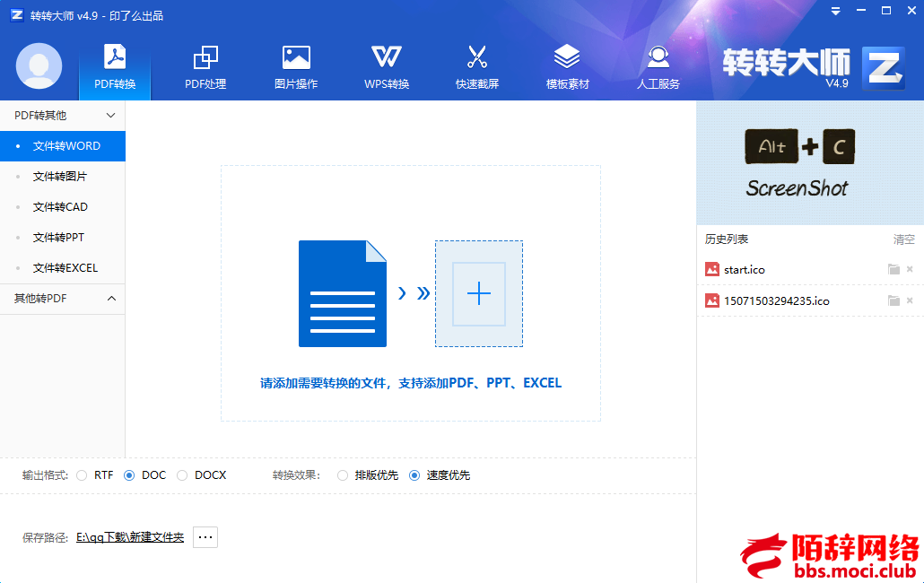Viewport: 924px width, 583px height.
Task: Maximize the 转转大师 window
Action: [x=886, y=11]
